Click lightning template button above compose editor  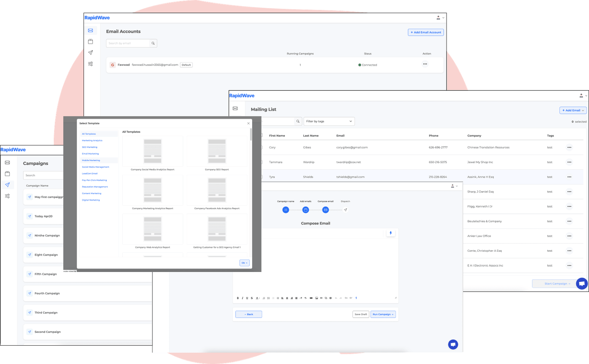point(391,233)
